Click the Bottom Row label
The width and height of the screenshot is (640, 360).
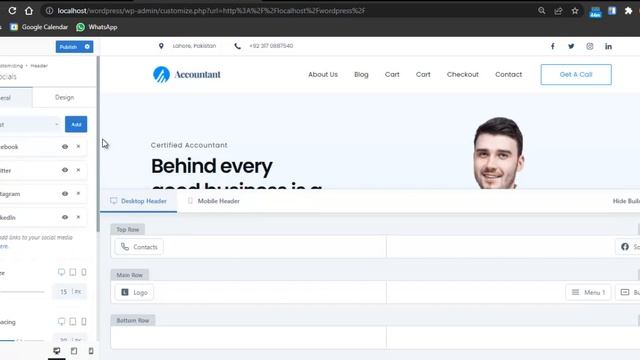133,320
